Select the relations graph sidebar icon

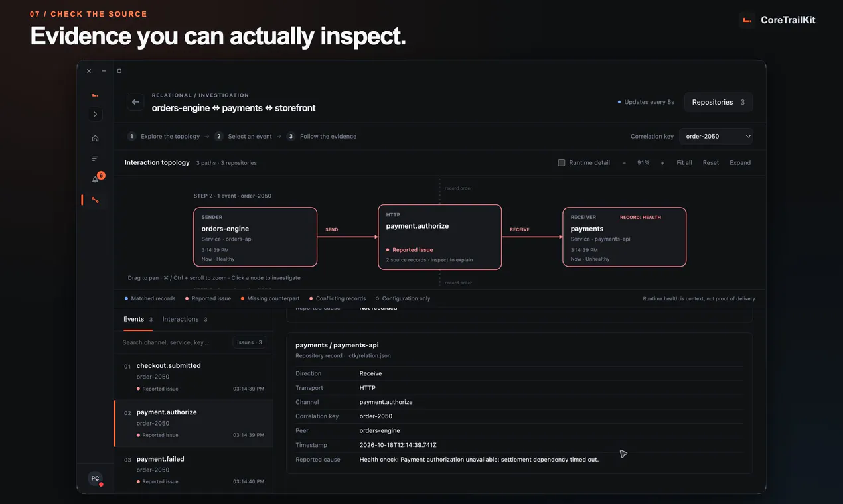(x=95, y=200)
